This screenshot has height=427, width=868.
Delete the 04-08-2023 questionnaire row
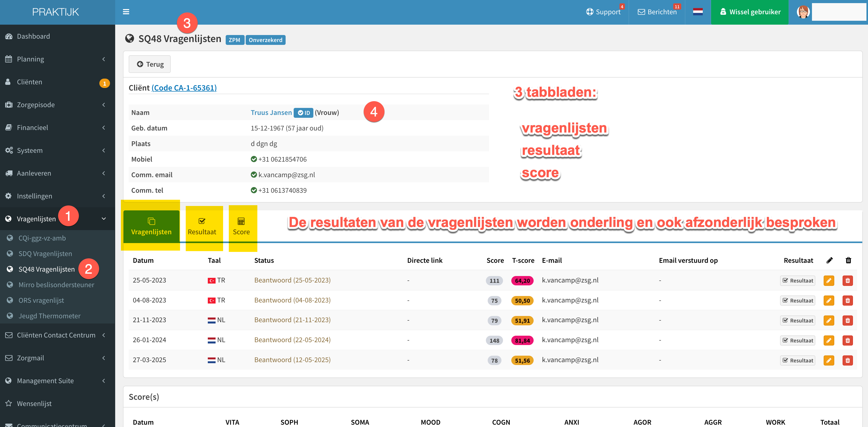pos(848,300)
